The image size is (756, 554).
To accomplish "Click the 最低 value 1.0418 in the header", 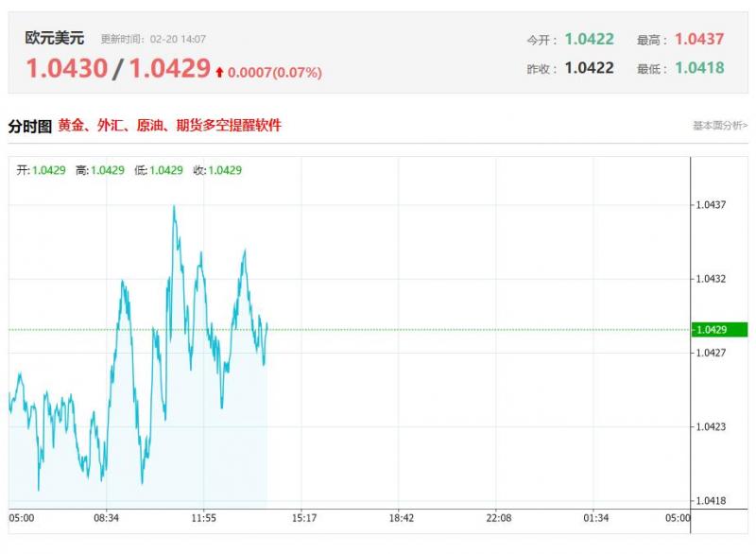I will (699, 68).
